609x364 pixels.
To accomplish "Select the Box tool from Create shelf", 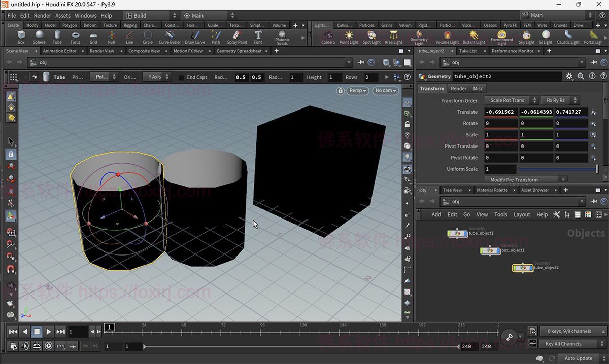I will tap(21, 37).
